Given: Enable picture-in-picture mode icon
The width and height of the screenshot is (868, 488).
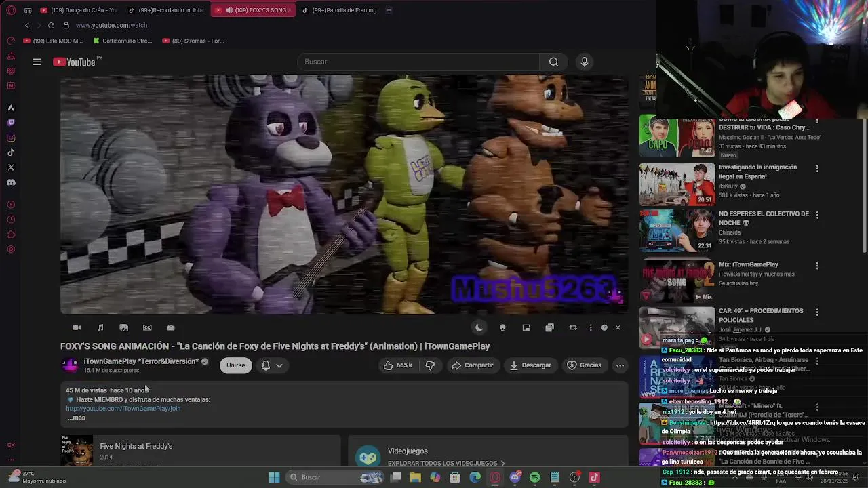Looking at the screenshot, I should [526, 328].
